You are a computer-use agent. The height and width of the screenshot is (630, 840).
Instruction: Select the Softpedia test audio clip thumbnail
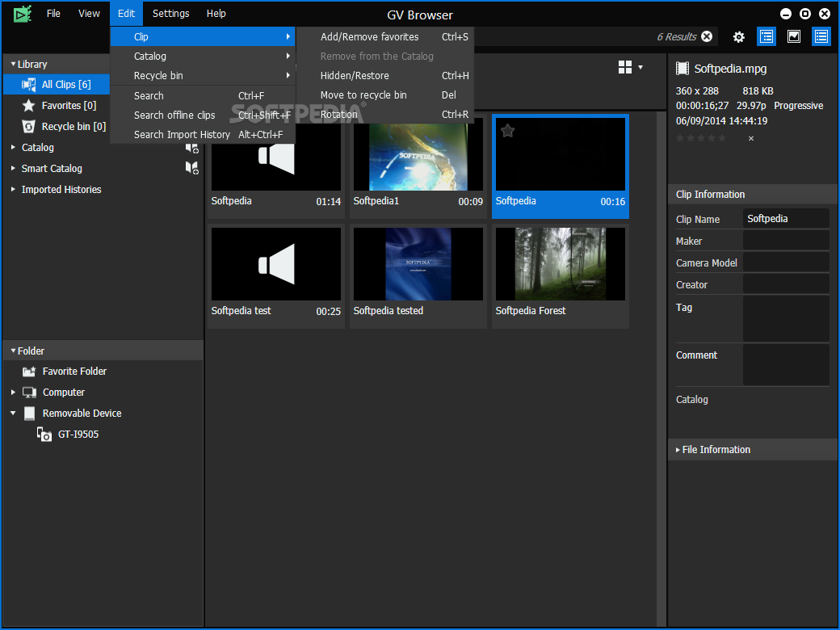(276, 276)
